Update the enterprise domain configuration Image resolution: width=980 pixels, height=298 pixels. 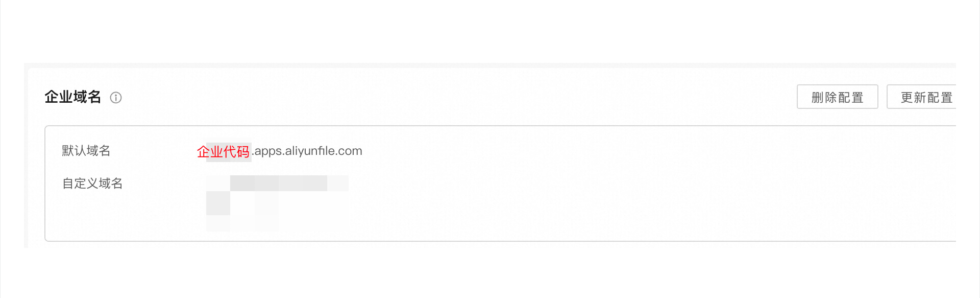click(921, 97)
